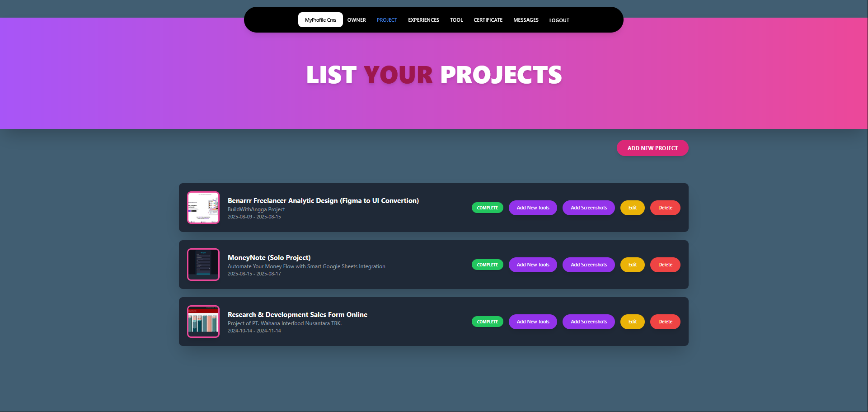
Task: Click LOGOUT in the navigation bar
Action: pyautogui.click(x=559, y=20)
